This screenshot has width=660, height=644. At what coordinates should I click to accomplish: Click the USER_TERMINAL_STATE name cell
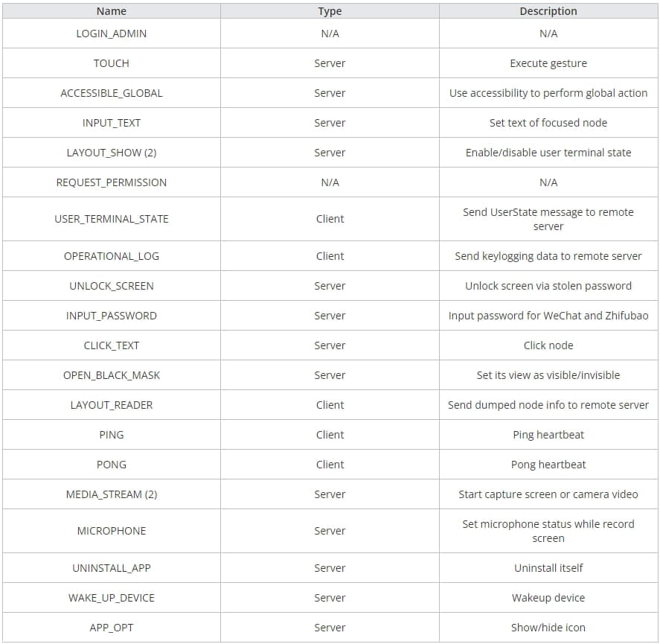(x=112, y=219)
